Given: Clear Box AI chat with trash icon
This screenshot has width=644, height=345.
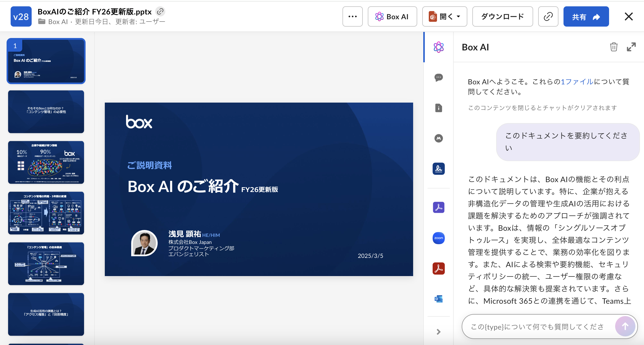Looking at the screenshot, I should pyautogui.click(x=614, y=47).
